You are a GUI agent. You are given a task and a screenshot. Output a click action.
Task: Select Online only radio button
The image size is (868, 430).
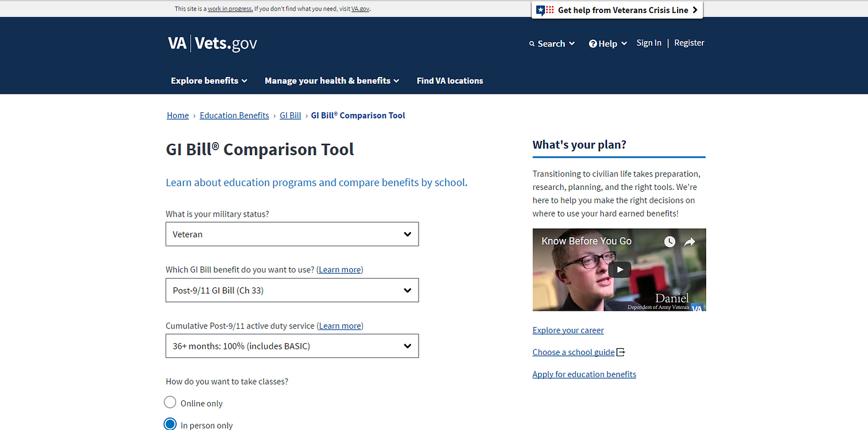coord(170,403)
